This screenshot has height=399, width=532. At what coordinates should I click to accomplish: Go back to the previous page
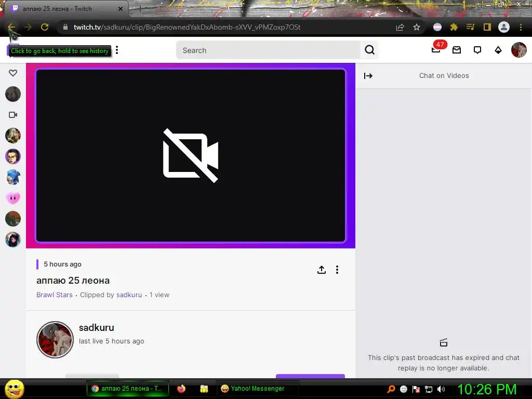(11, 27)
